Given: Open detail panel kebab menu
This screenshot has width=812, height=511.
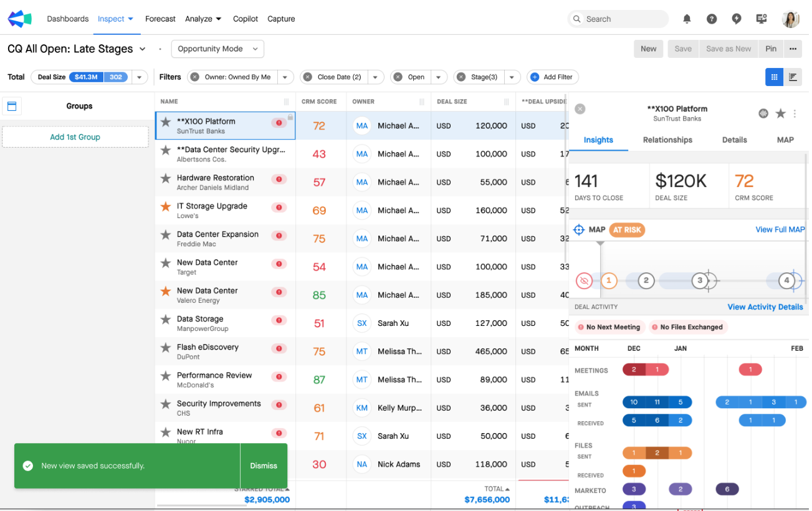Looking at the screenshot, I should pos(795,113).
